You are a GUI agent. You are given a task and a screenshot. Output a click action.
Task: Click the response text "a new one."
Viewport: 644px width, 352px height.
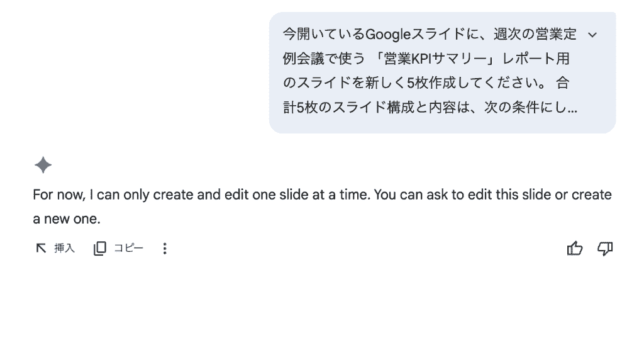(67, 219)
